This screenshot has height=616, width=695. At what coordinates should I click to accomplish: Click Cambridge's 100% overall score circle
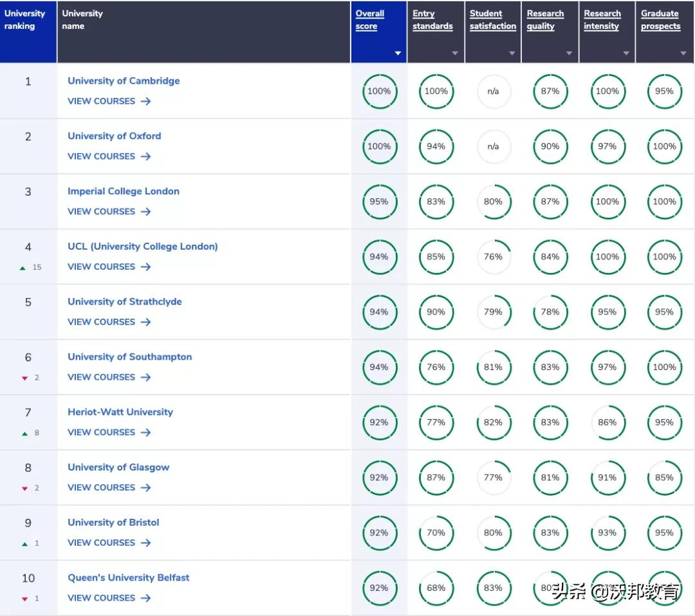click(x=380, y=91)
